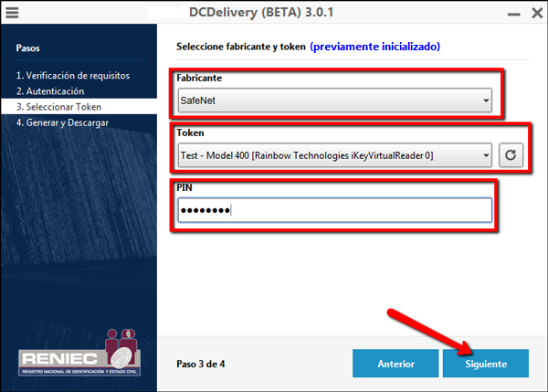The width and height of the screenshot is (548, 392).
Task: Focus the PIN password field
Action: point(334,210)
